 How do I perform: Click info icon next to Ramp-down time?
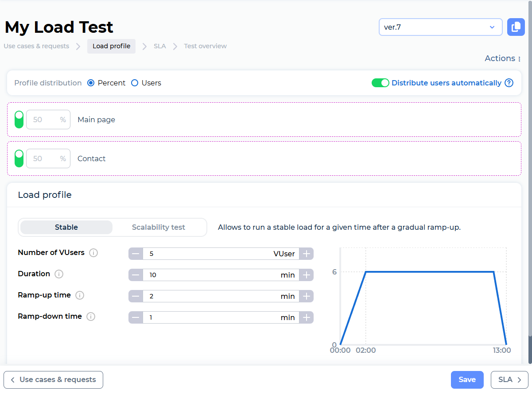tap(91, 317)
